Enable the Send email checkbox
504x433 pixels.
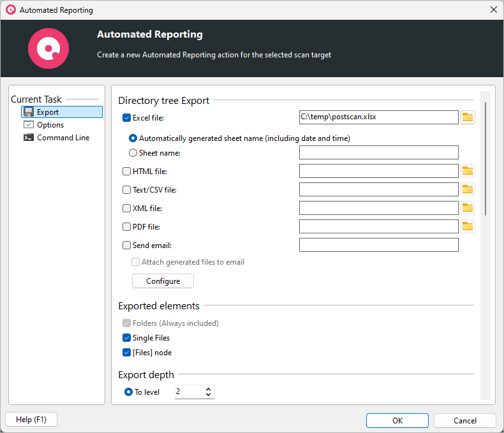click(x=126, y=245)
